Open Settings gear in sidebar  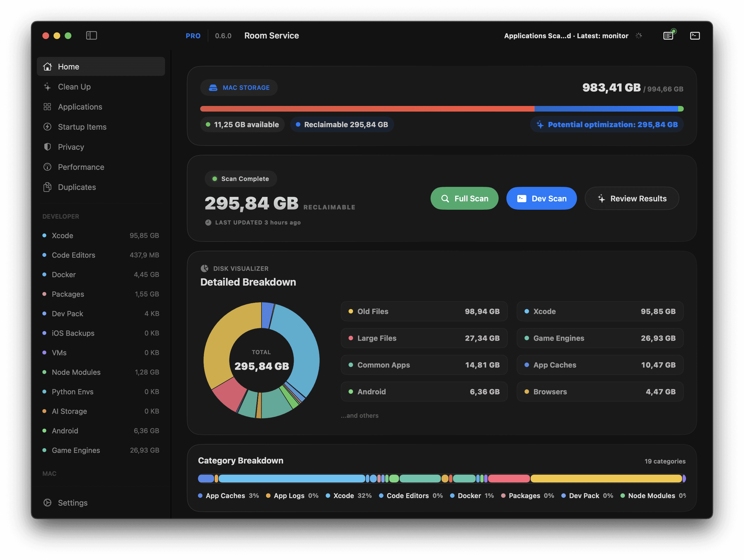[47, 503]
